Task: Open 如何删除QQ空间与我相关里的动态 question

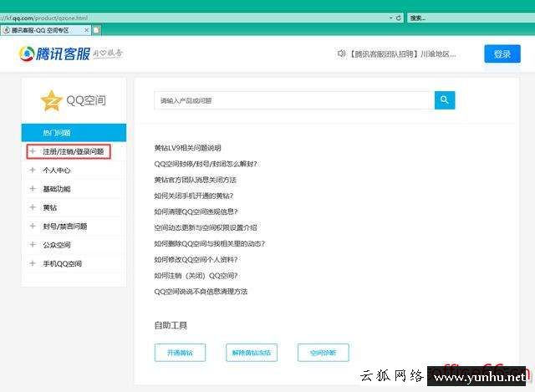Action: tap(210, 243)
